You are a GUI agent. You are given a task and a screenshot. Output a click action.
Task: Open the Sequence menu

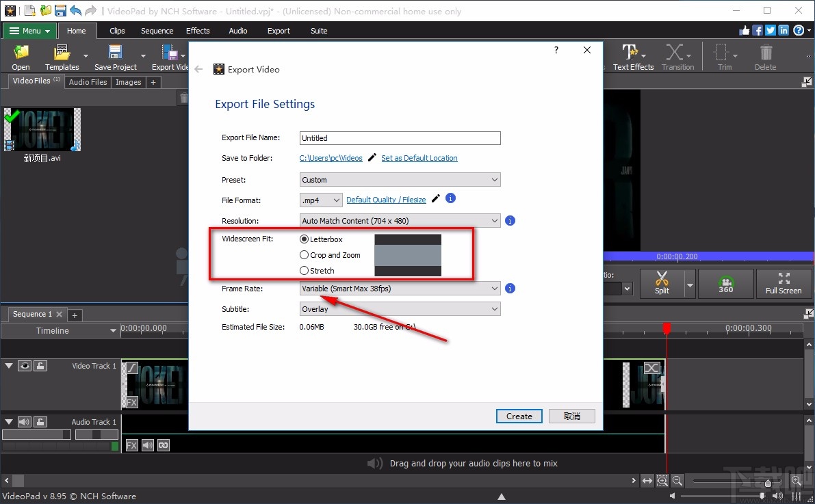click(157, 30)
